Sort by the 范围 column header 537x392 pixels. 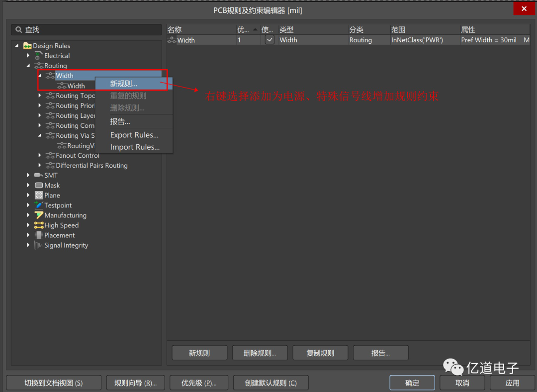[425, 30]
